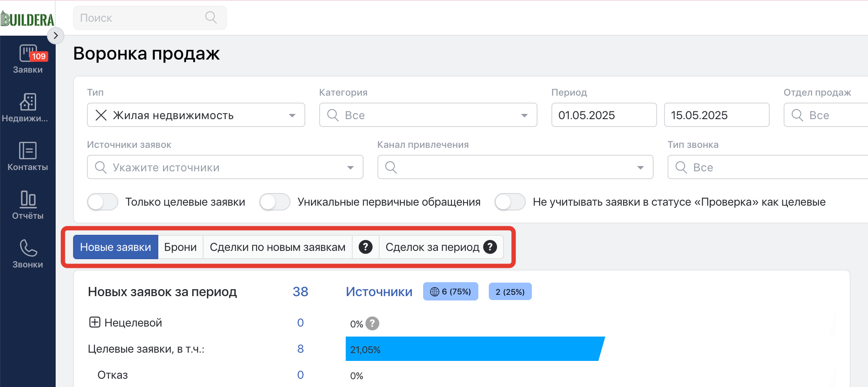Viewport: 868px width, 387px height.
Task: Switch to Сделки по новым заявкам tab
Action: (277, 247)
